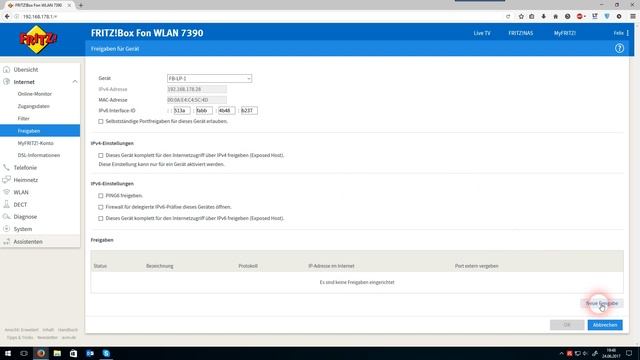Viewport: 640px width, 360px height.
Task: Click the browser address bar
Action: [x=261, y=16]
